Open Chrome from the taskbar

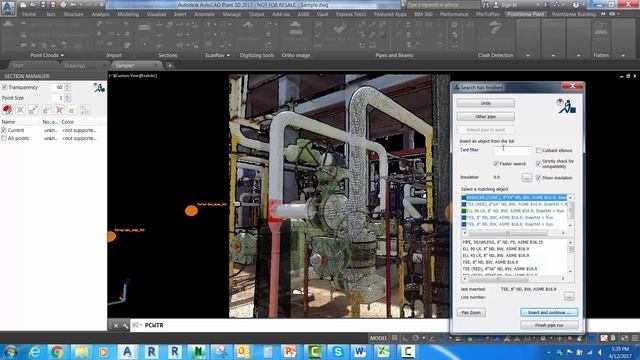click(x=57, y=352)
